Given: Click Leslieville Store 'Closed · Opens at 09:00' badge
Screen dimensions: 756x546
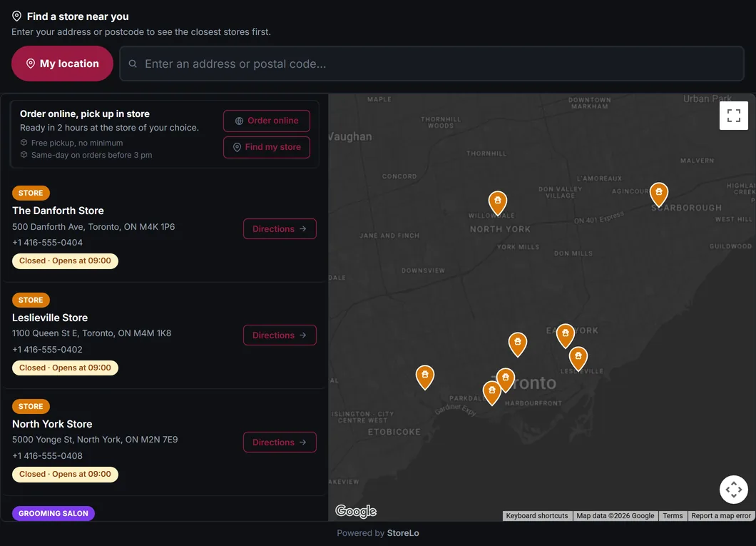Looking at the screenshot, I should (x=65, y=368).
